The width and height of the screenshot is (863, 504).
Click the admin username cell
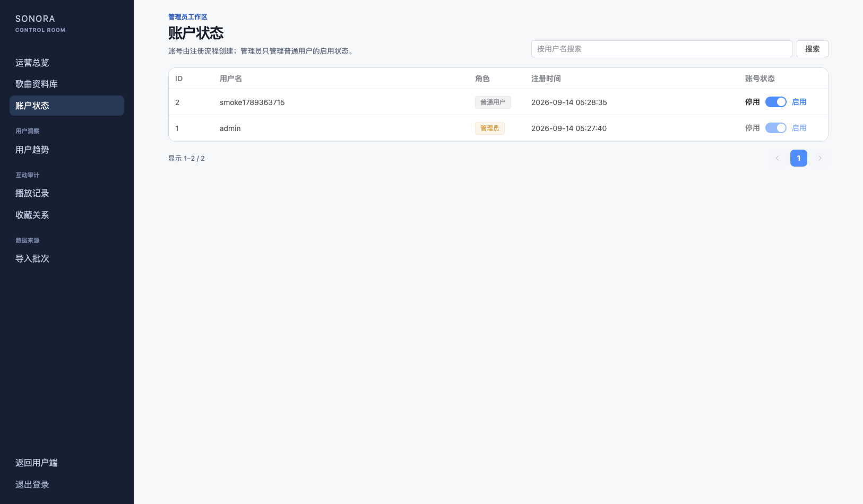(x=230, y=128)
